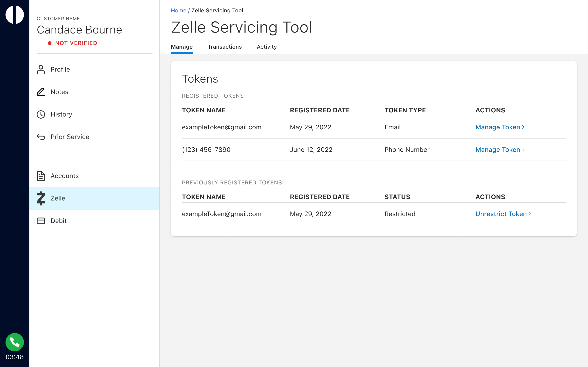Click the Profile icon in the sidebar

point(41,69)
